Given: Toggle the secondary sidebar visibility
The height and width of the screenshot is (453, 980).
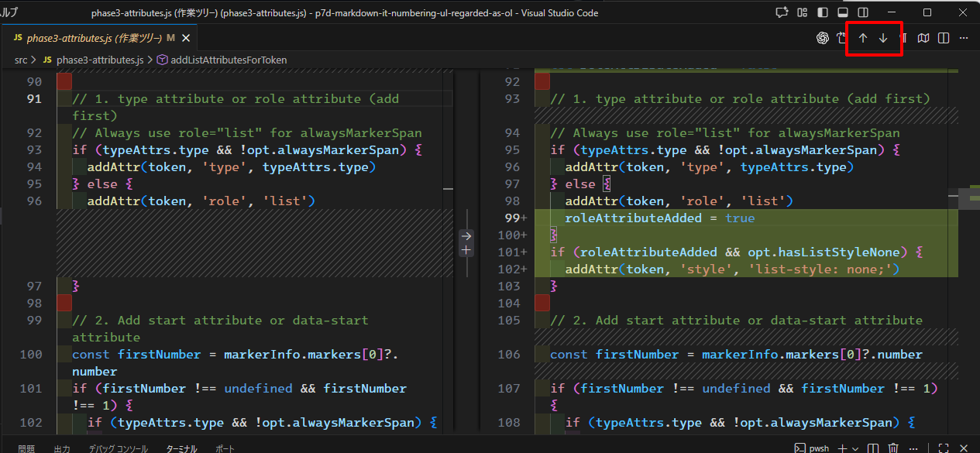Looking at the screenshot, I should 863,13.
